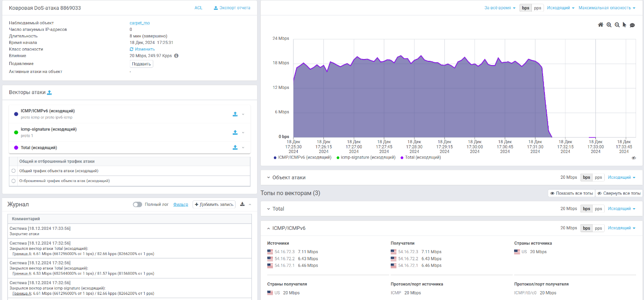644x300 pixels.
Task: Open the Максимальная опасность dropdown
Action: pos(607,8)
